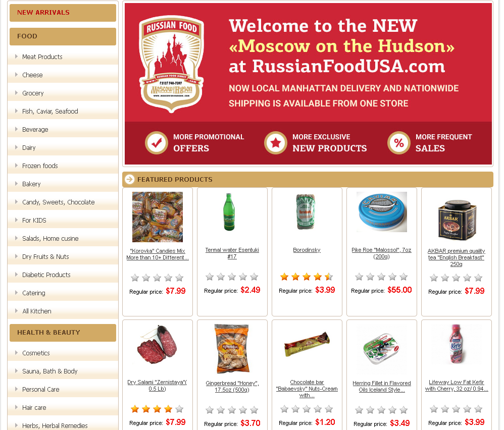Open the AKBAR tea tin image
This screenshot has width=504, height=430.
(457, 220)
